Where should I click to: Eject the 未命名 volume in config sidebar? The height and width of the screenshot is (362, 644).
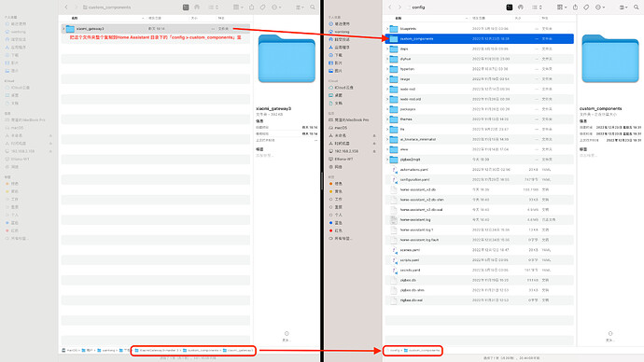(x=374, y=135)
